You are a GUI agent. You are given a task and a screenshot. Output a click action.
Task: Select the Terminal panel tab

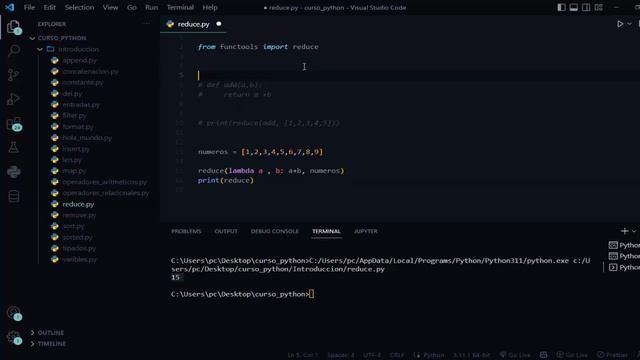326,231
